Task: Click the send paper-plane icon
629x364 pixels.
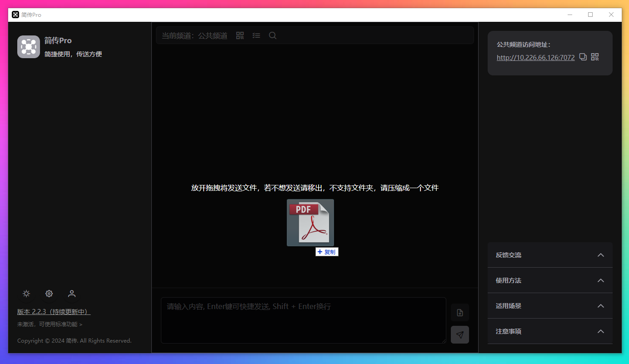Action: pyautogui.click(x=459, y=334)
